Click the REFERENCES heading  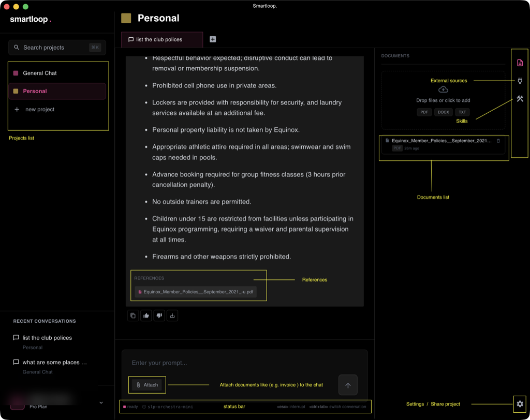[149, 278]
